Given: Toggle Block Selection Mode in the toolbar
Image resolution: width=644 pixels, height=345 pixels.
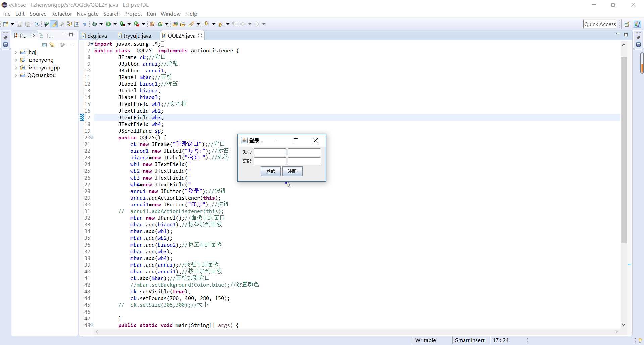Looking at the screenshot, I should click(77, 24).
